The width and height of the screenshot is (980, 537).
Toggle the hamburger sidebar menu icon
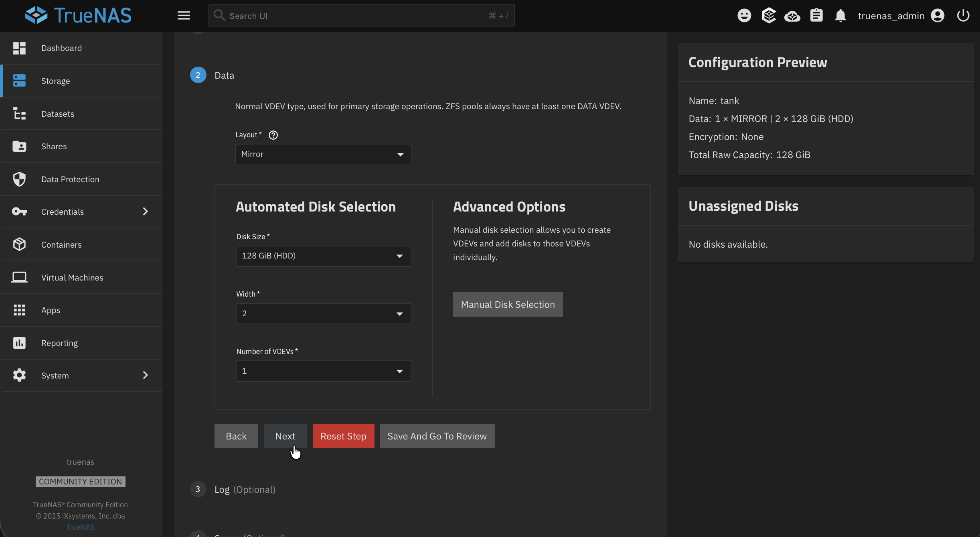pyautogui.click(x=184, y=16)
